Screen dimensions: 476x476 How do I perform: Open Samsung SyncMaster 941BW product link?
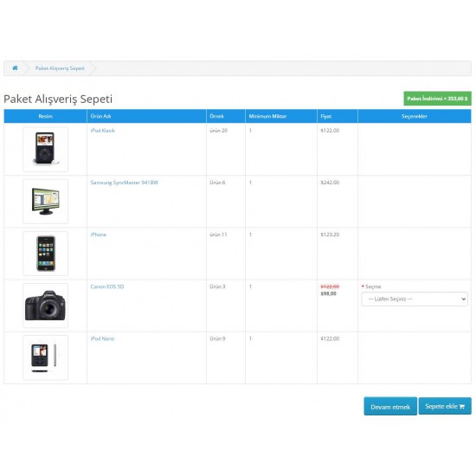(124, 183)
